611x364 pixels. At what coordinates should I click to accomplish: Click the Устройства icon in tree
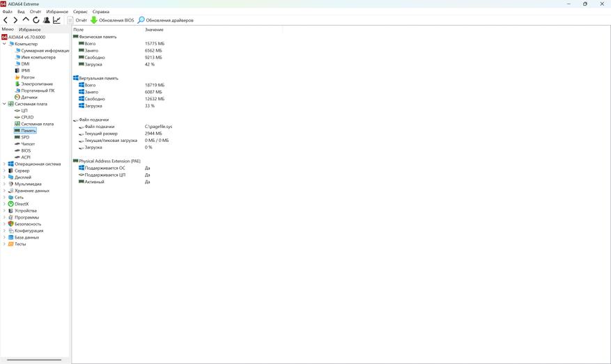pyautogui.click(x=11, y=211)
